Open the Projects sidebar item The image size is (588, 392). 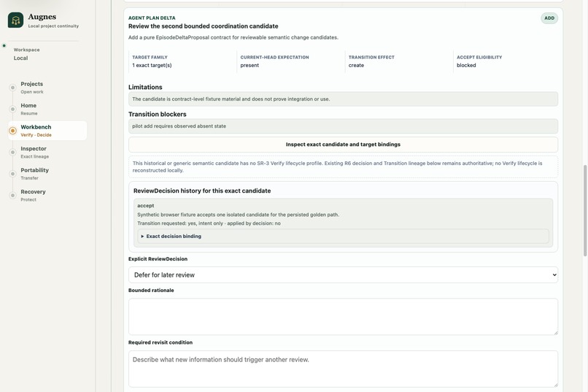(47, 88)
